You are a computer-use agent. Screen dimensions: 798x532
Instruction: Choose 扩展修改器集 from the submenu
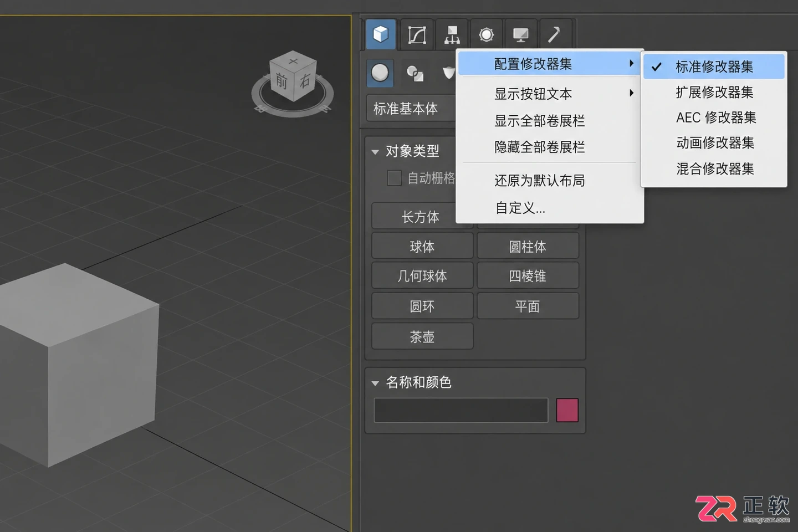click(714, 92)
